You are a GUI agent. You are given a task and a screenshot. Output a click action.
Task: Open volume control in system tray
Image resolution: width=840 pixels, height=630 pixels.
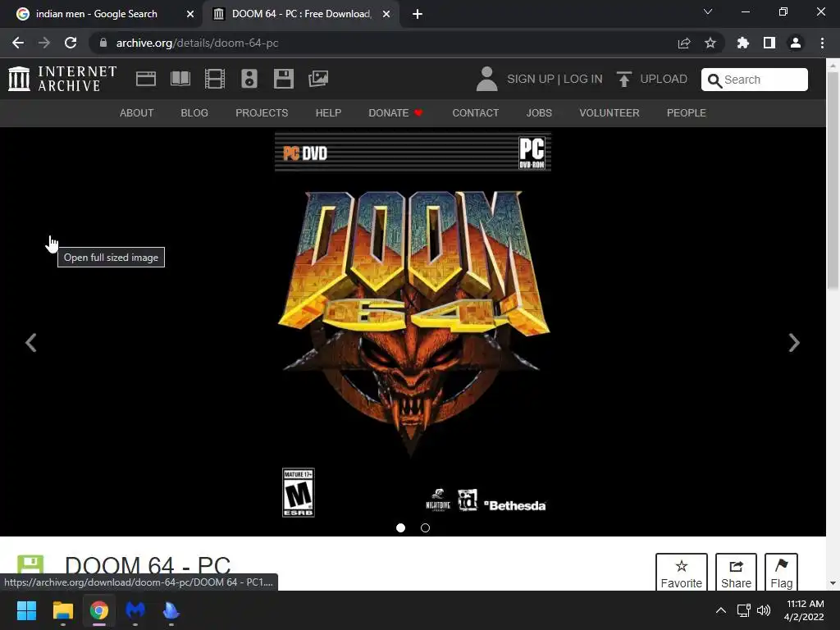click(764, 610)
